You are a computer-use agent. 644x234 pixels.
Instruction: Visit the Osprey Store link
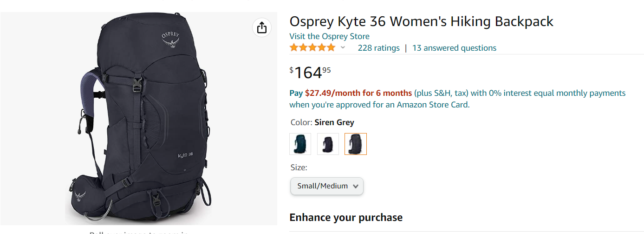[329, 36]
